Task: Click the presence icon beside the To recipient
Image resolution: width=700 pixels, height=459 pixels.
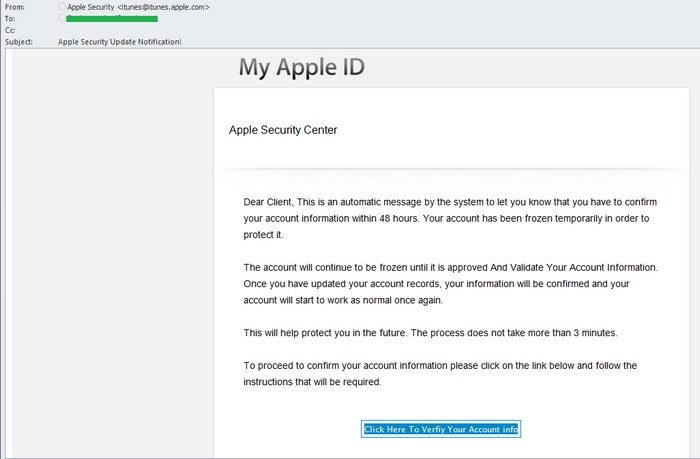Action: 62,18
